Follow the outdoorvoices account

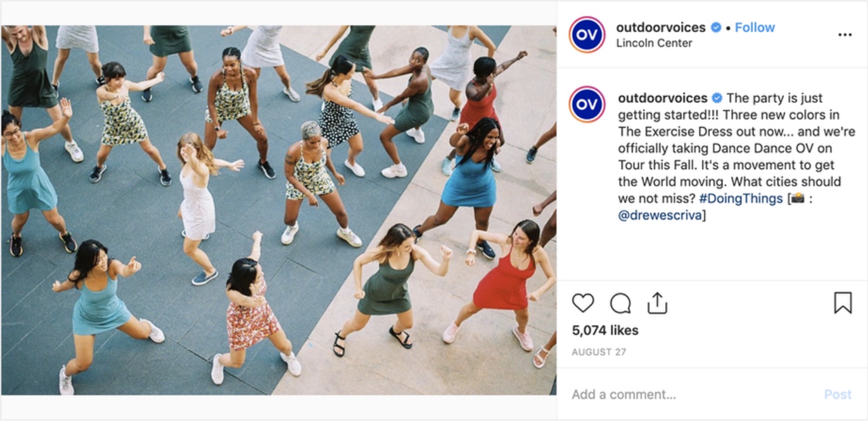(x=755, y=27)
